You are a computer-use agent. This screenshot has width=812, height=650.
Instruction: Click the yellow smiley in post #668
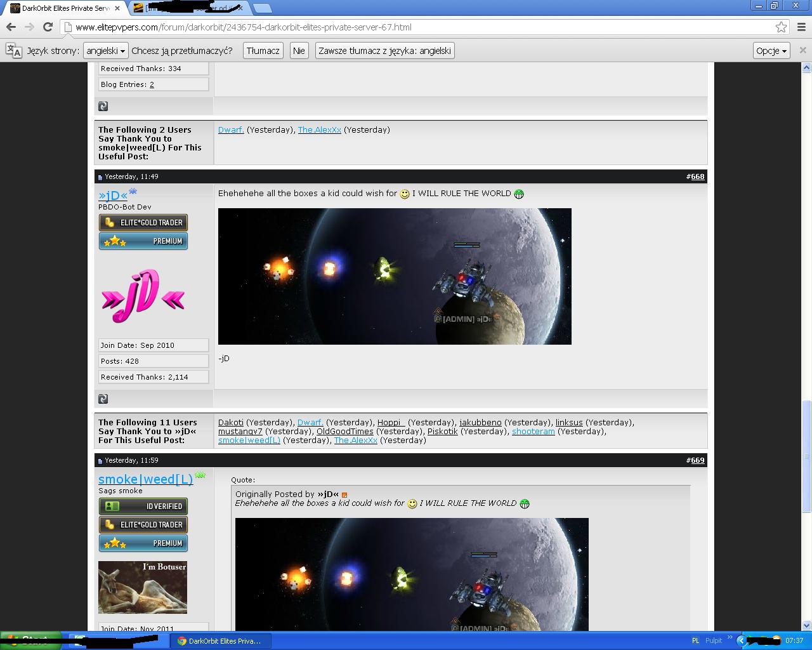(x=405, y=194)
